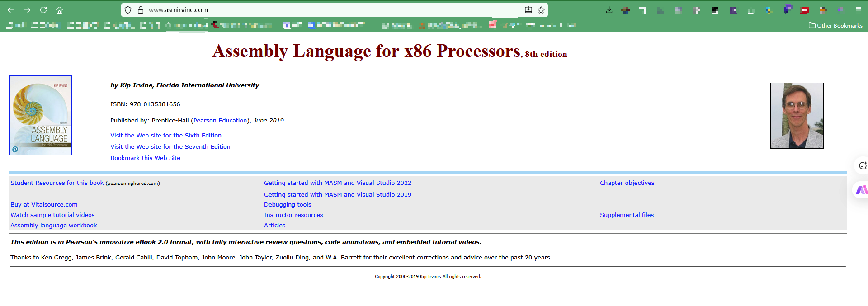Click the 8th edition subtitle text
Viewport: 868px width, 306px height.
click(x=546, y=54)
